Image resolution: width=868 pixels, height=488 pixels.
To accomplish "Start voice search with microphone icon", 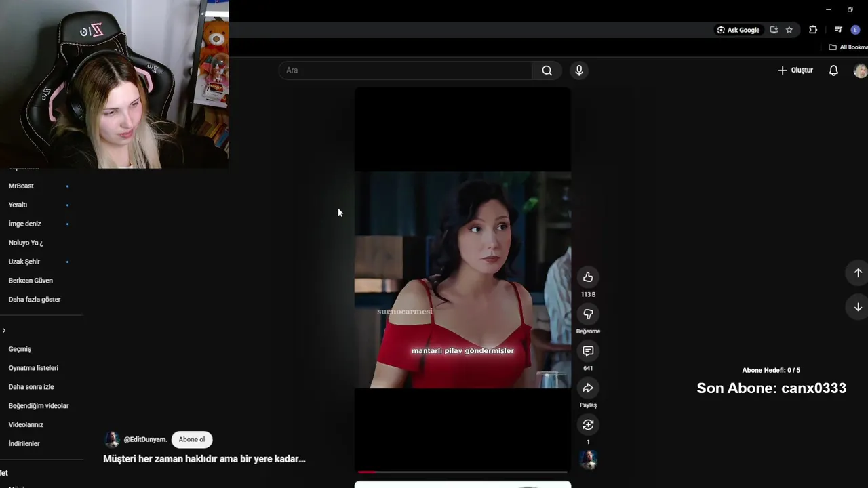I will (x=579, y=70).
